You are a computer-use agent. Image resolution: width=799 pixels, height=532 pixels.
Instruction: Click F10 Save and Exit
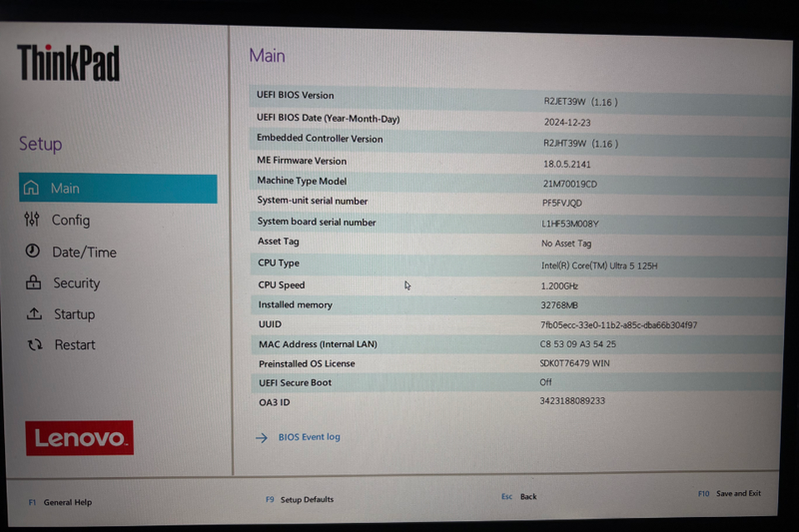[x=729, y=493]
